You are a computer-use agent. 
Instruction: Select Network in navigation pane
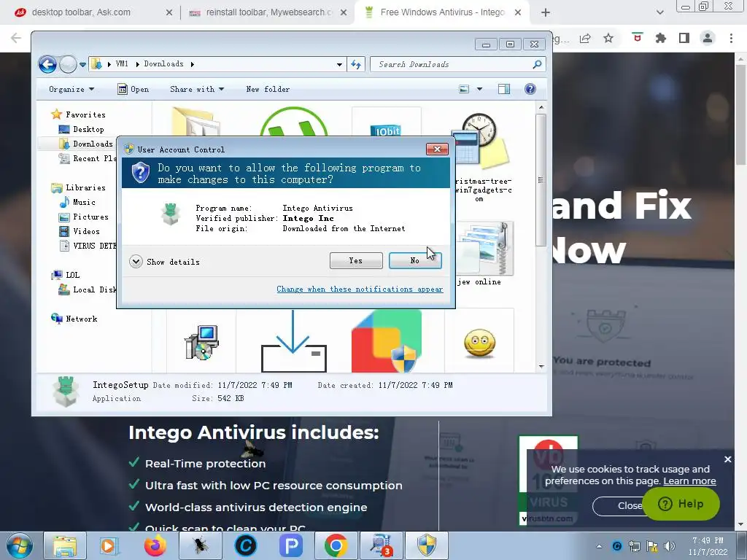[74, 319]
